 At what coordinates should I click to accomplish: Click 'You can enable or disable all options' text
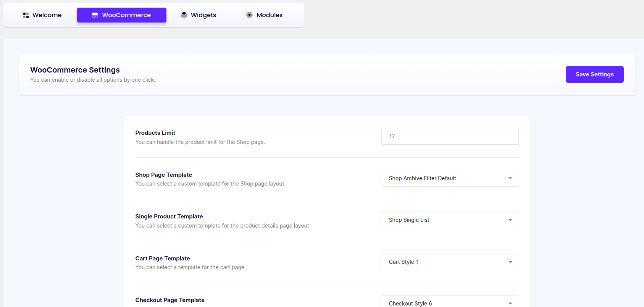[93, 80]
